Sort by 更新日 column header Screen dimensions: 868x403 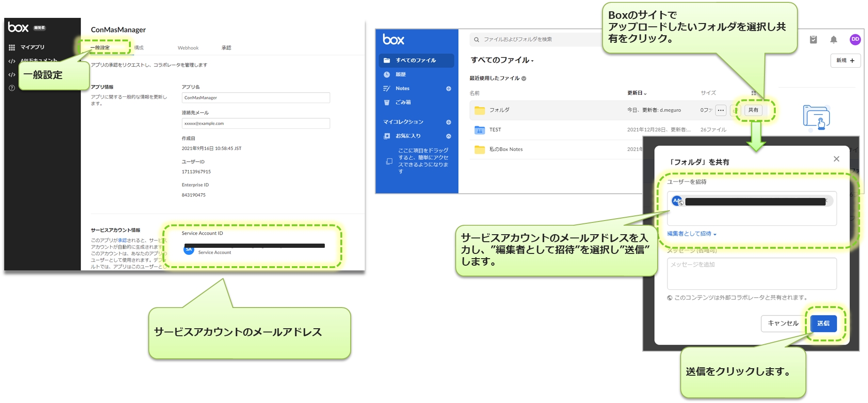637,93
